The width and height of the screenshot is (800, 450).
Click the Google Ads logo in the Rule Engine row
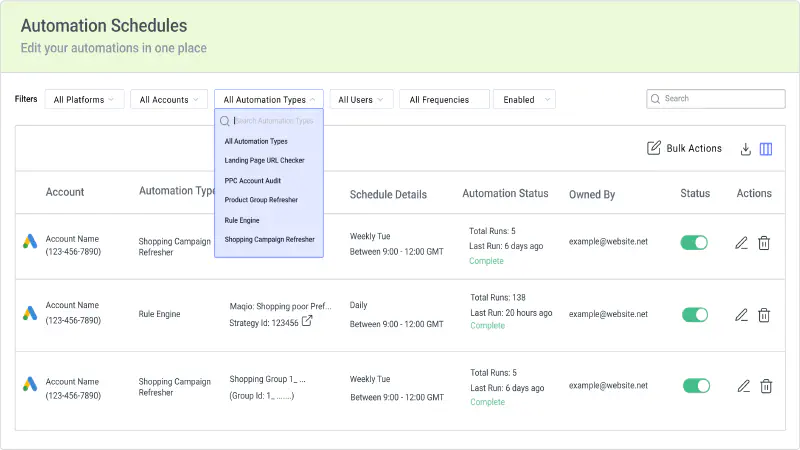pyautogui.click(x=30, y=313)
